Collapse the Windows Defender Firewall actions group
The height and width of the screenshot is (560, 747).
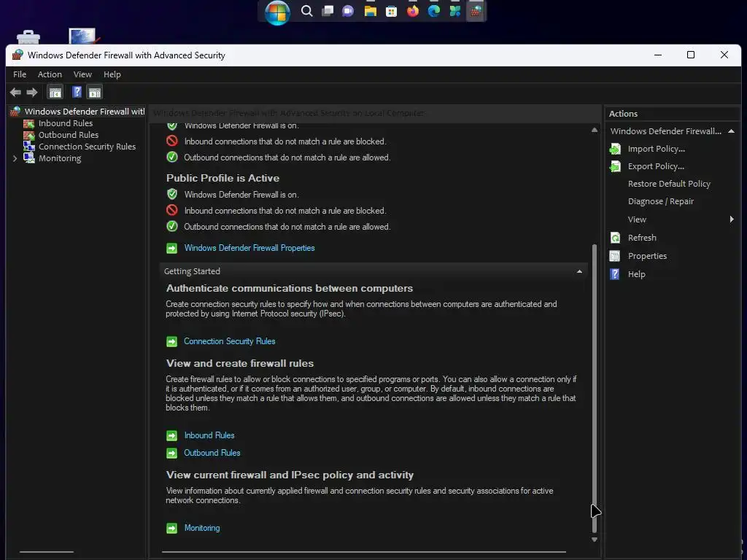click(x=731, y=131)
